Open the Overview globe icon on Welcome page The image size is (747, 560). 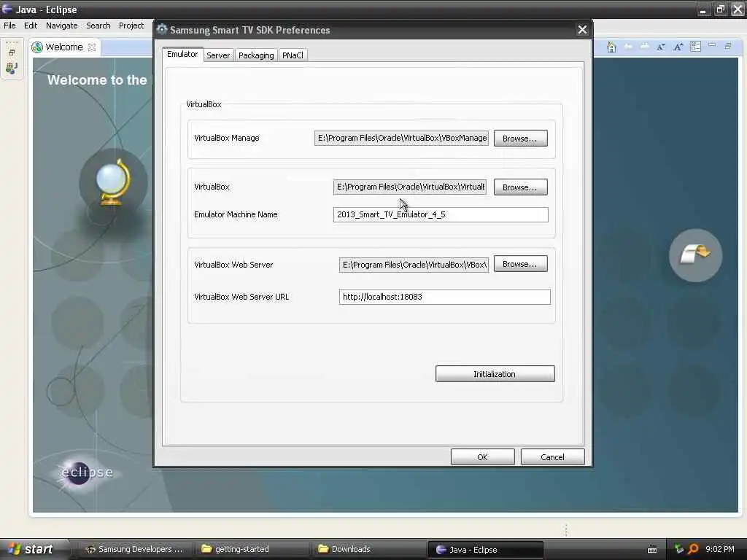point(113,182)
